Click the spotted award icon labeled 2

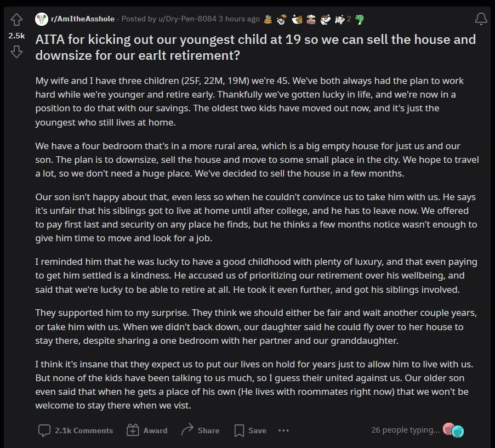(340, 20)
